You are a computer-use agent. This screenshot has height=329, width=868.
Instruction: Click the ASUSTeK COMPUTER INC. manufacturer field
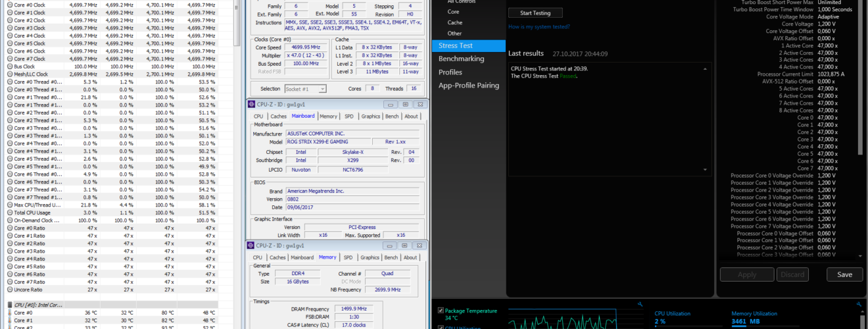351,134
